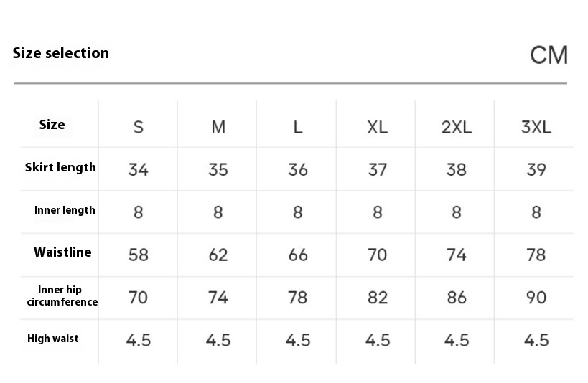Click the 'Size' header cell

click(x=52, y=125)
